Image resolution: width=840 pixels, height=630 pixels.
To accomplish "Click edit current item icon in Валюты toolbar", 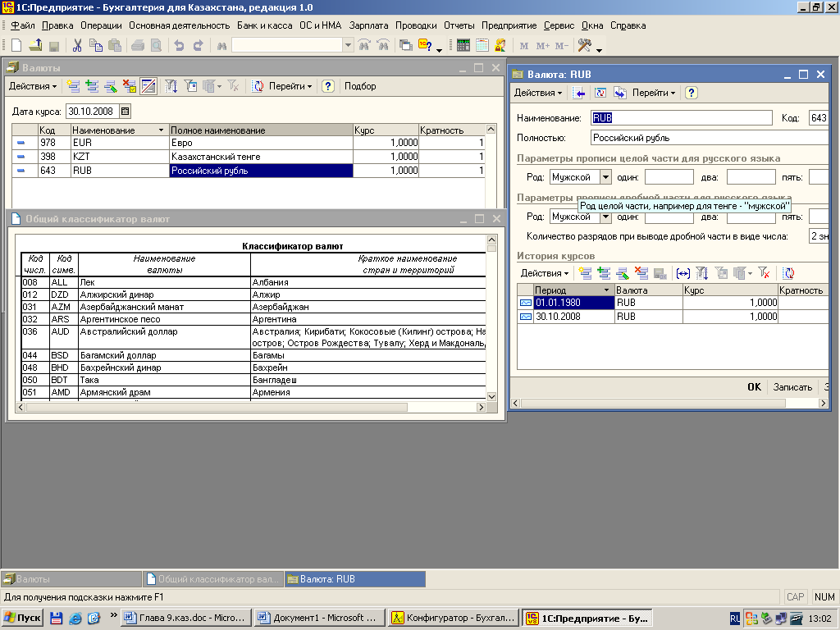I will [111, 86].
